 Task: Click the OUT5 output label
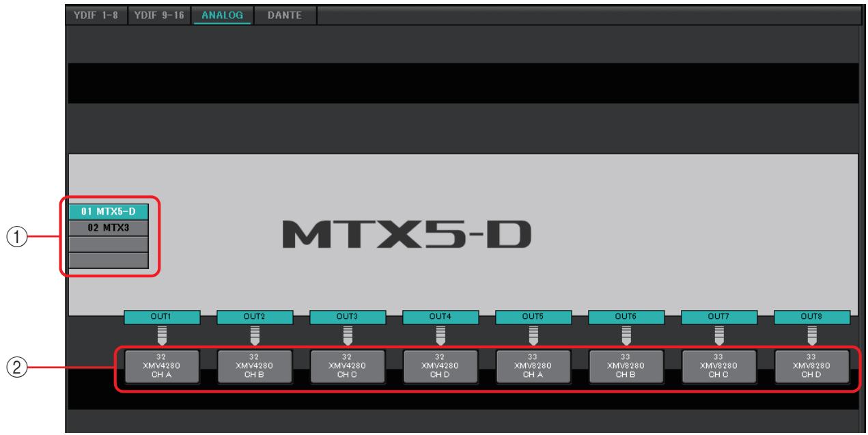click(533, 317)
